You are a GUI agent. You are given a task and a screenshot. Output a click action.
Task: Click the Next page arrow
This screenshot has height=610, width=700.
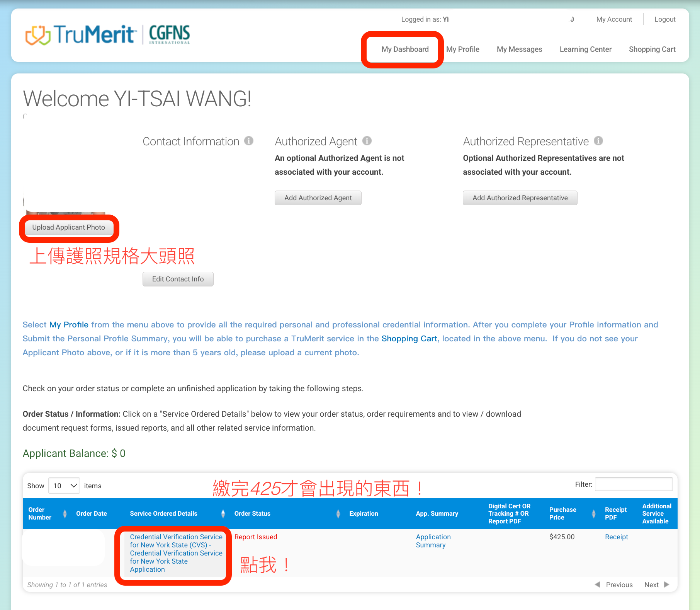coord(666,584)
